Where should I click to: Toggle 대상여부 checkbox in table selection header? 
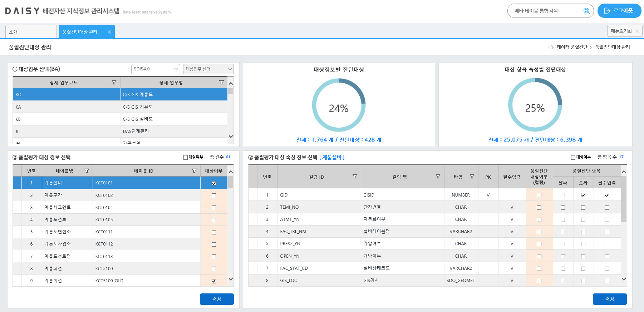pyautogui.click(x=186, y=157)
